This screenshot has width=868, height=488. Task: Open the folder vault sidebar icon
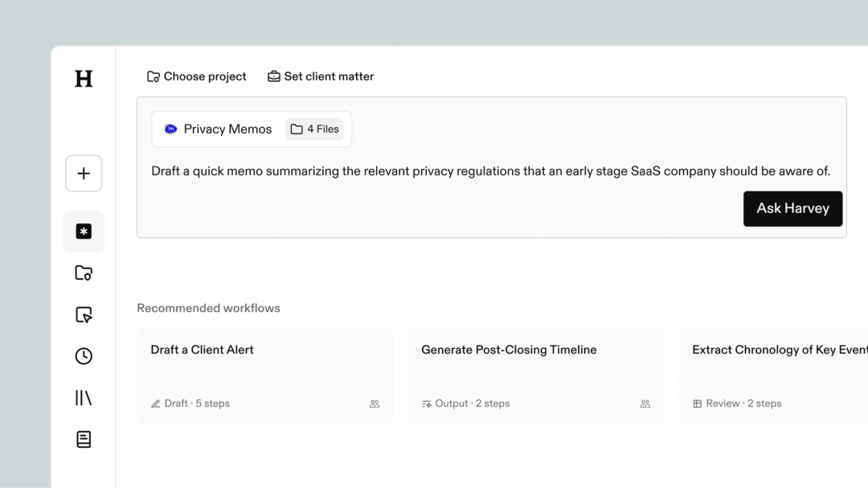[84, 273]
